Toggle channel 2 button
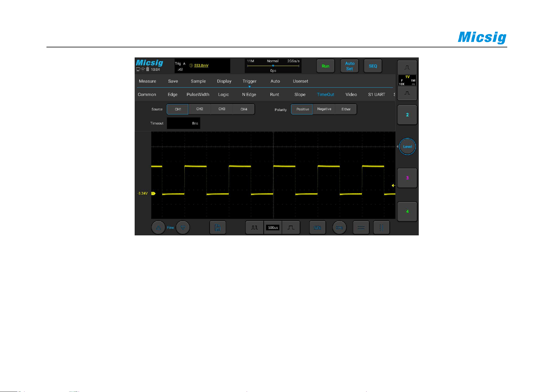This screenshot has width=554, height=392. click(x=407, y=115)
